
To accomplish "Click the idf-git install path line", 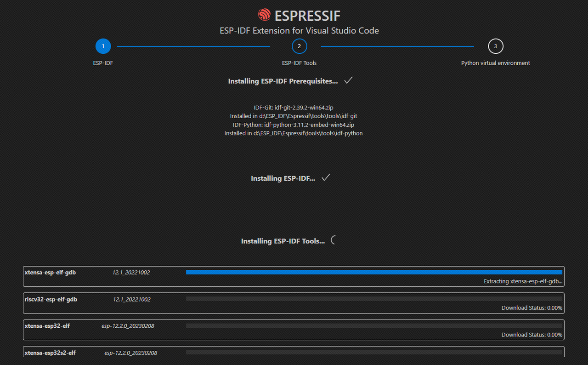I will [x=294, y=116].
